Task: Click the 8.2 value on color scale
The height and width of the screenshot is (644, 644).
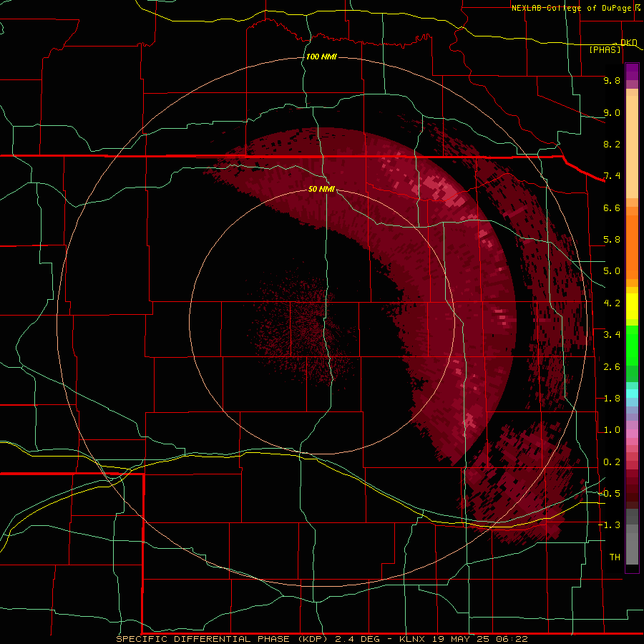Action: coord(612,144)
